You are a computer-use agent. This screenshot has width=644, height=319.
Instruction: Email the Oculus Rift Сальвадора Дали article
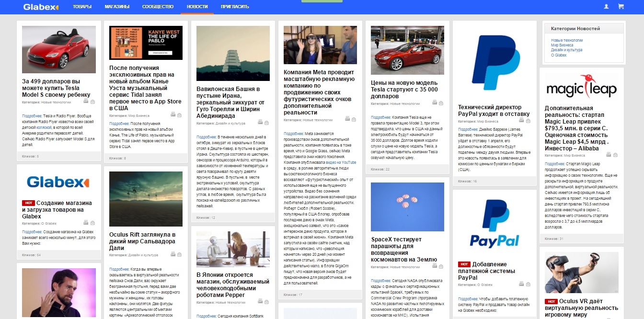[x=180, y=255]
